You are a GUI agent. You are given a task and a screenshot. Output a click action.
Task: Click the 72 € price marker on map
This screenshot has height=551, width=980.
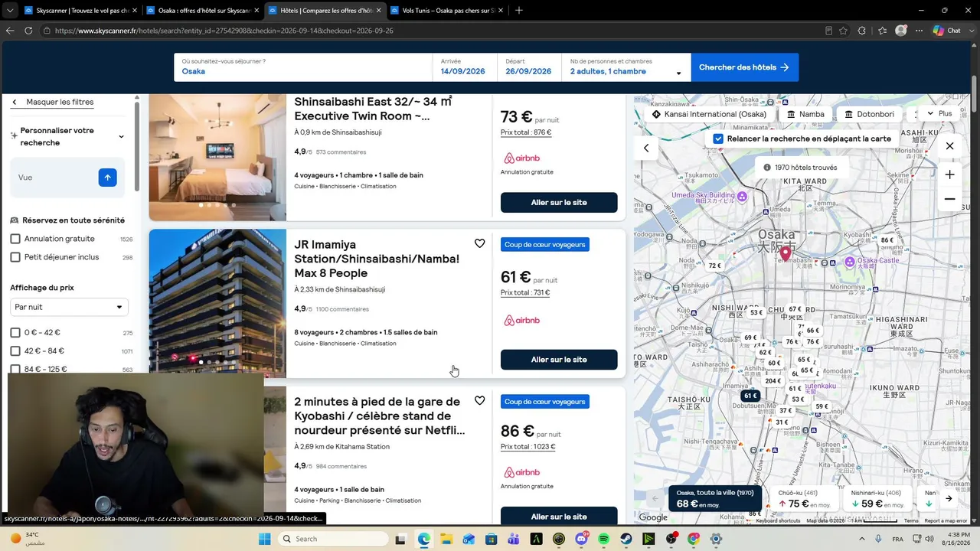(x=714, y=266)
